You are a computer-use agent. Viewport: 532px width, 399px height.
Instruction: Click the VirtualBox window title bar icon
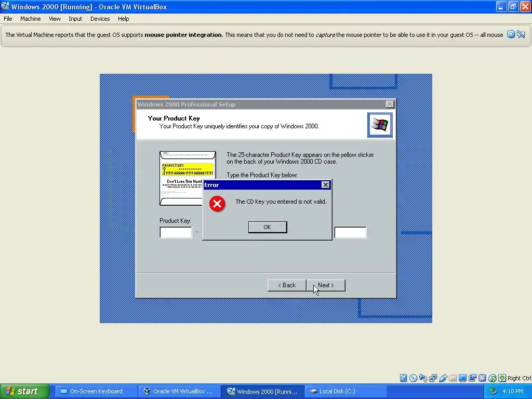click(x=5, y=6)
